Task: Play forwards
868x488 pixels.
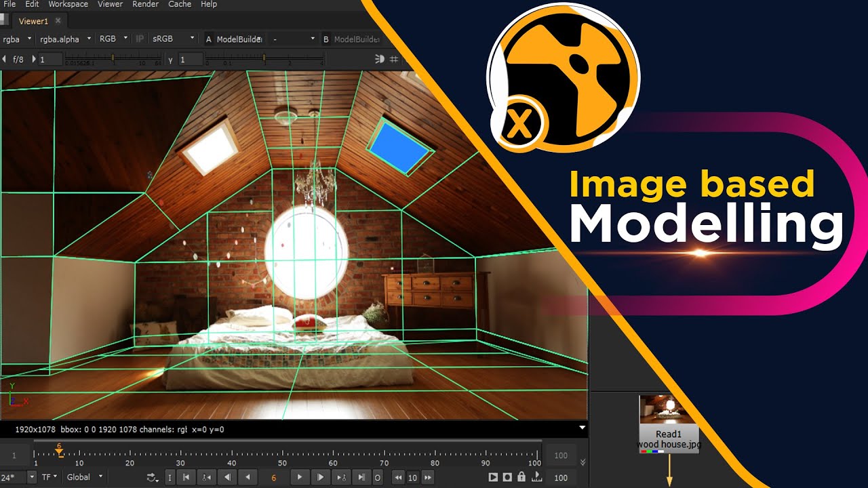Action: click(300, 477)
